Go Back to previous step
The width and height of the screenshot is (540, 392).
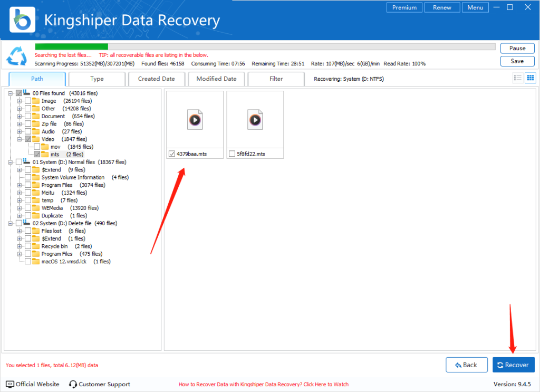(467, 365)
